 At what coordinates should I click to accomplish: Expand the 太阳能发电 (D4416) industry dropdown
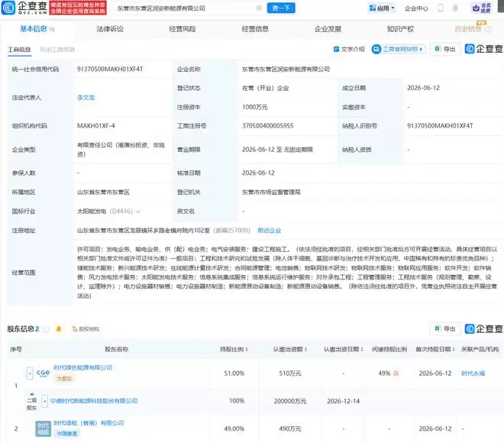[x=138, y=212]
